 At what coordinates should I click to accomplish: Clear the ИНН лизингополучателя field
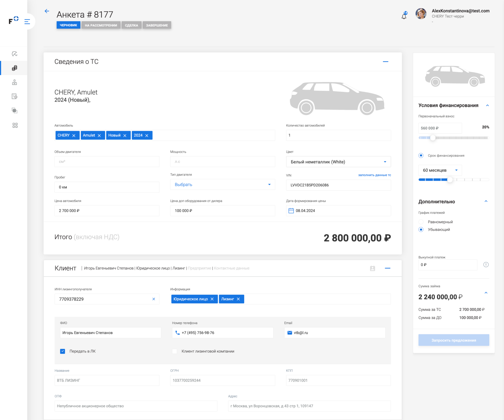pyautogui.click(x=154, y=299)
